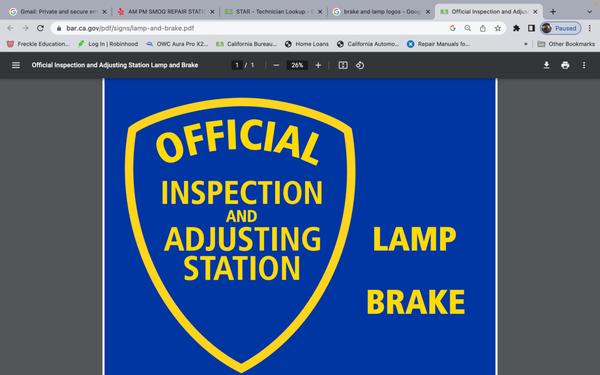This screenshot has width=600, height=375.
Task: Zoom out the PDF with minus button
Action: click(276, 65)
